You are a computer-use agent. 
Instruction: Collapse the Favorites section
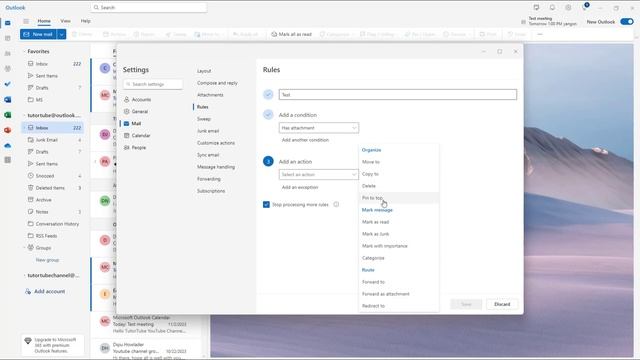coord(24,51)
